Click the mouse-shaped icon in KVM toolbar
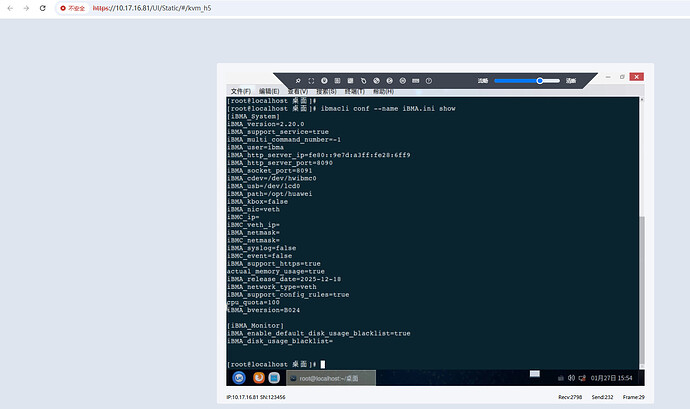Screen dimensions: 690x409 pyautogui.click(x=363, y=81)
